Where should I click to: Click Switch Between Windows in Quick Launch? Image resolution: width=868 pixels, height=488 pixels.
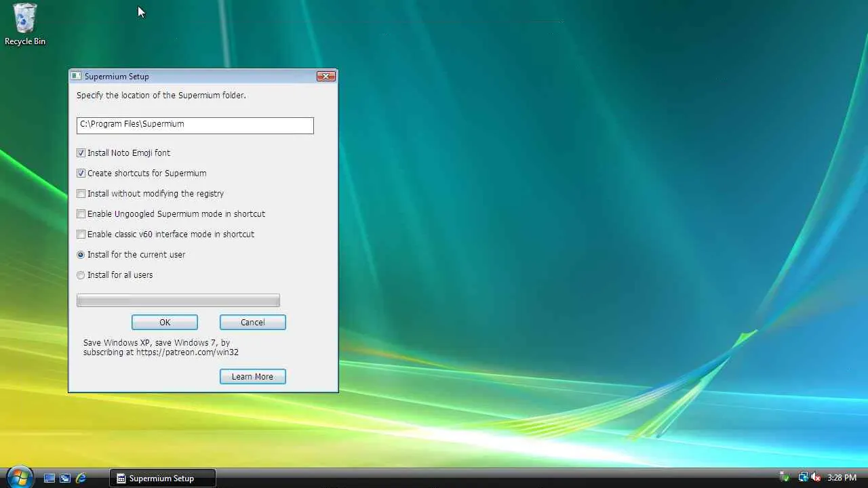tap(65, 478)
